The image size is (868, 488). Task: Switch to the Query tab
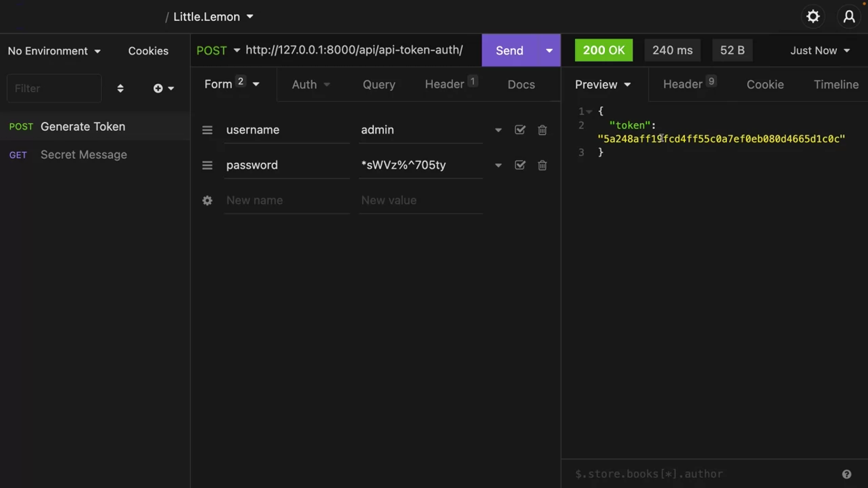coord(379,85)
